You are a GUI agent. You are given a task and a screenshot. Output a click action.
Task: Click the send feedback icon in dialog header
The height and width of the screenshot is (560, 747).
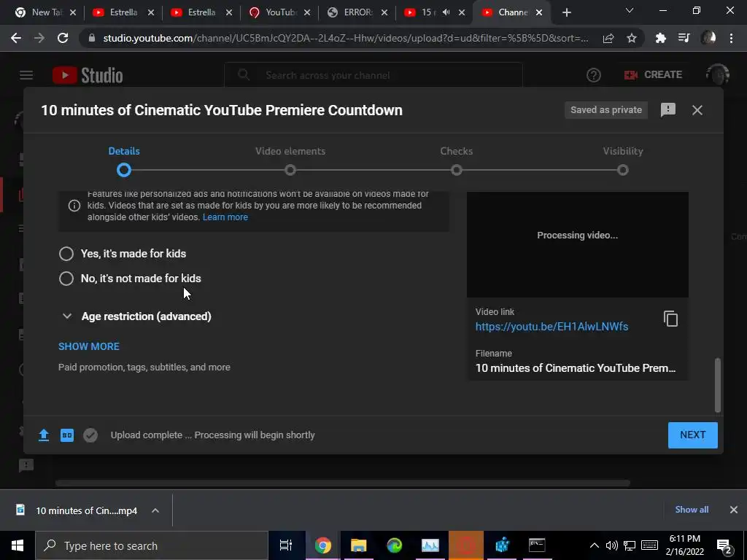click(x=668, y=110)
